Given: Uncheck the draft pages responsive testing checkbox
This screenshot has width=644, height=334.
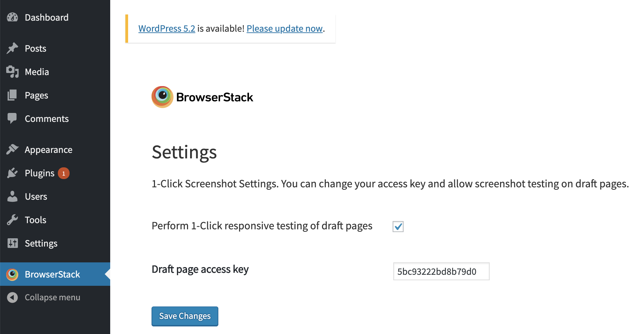Looking at the screenshot, I should click(398, 227).
